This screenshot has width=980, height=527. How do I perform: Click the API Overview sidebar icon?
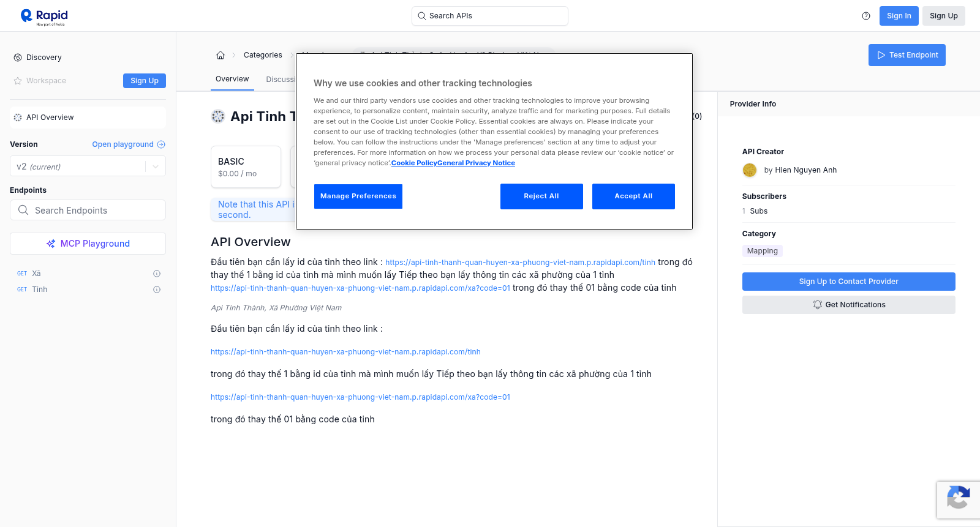point(18,118)
